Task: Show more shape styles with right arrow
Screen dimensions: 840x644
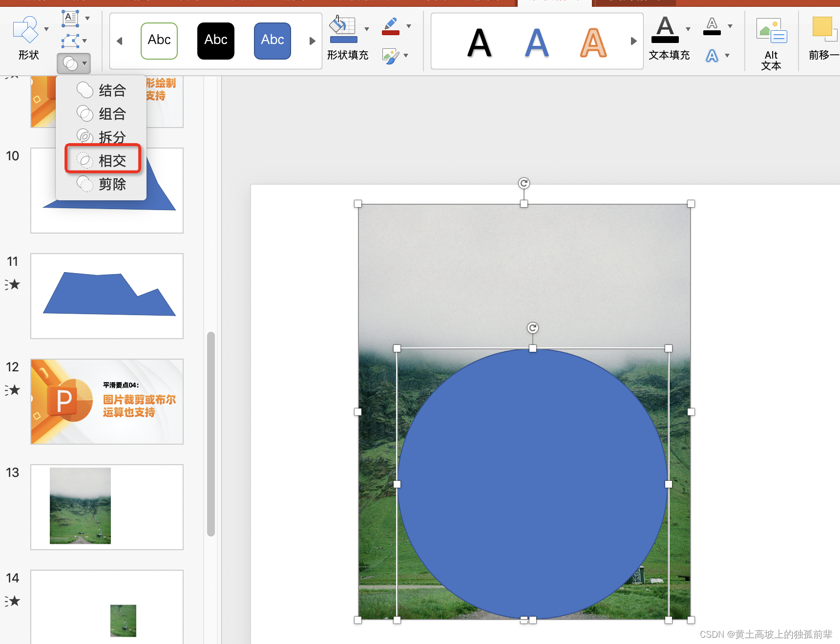Action: click(x=313, y=41)
